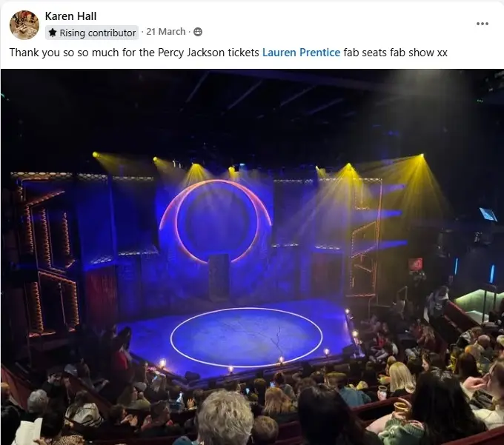Click Karen Hall's profile picture
504x445 pixels.
pyautogui.click(x=24, y=24)
